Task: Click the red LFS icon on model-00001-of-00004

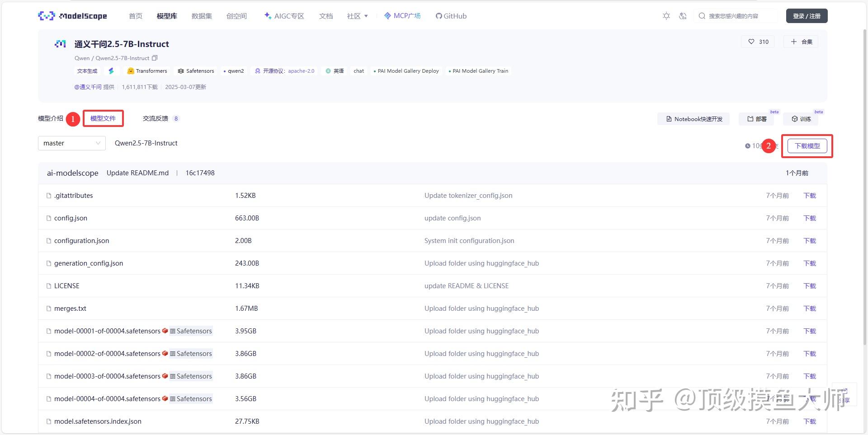Action: [165, 331]
